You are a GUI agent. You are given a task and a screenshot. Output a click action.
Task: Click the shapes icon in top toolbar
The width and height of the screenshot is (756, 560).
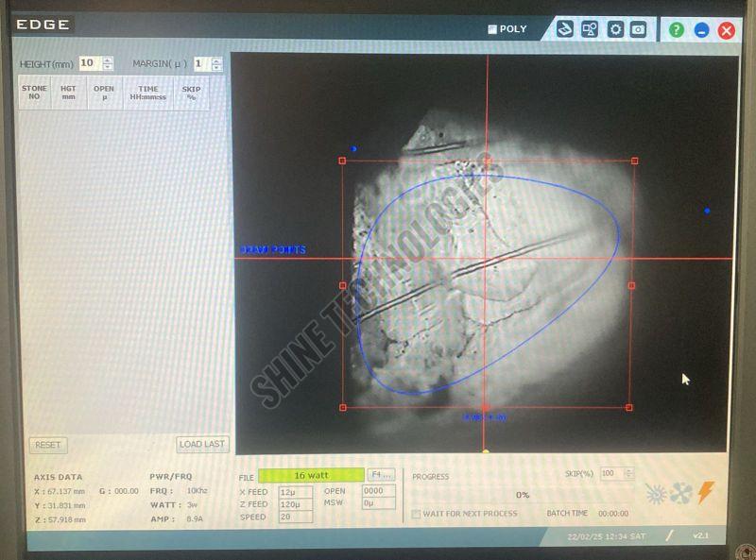pos(590,29)
